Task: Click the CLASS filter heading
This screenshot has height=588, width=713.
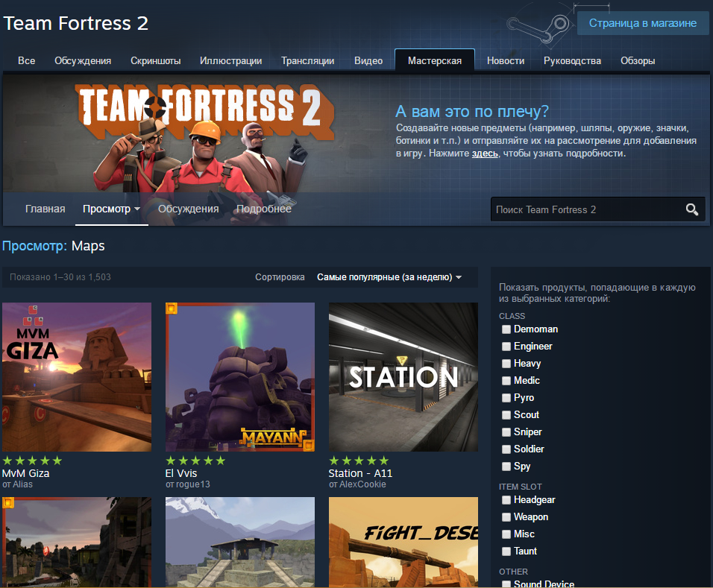Action: click(512, 316)
